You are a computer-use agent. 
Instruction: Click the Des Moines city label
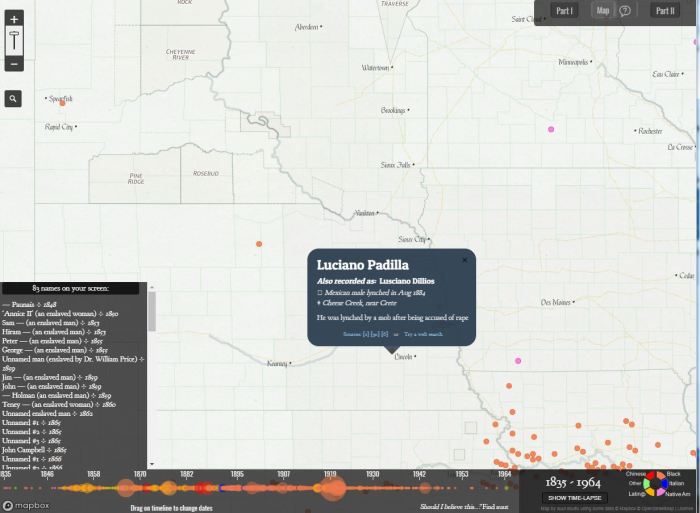pos(555,302)
